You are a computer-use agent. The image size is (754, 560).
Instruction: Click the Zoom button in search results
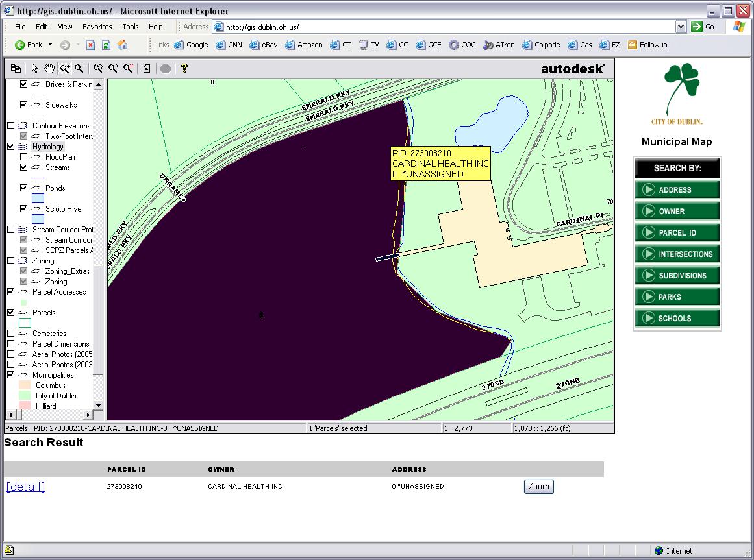538,487
